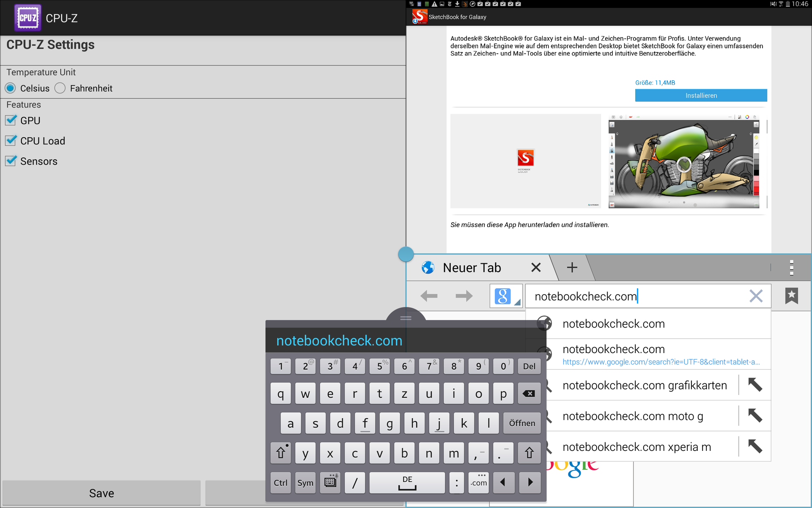Click the Save button in CPU-Z
The height and width of the screenshot is (508, 812).
click(x=101, y=493)
